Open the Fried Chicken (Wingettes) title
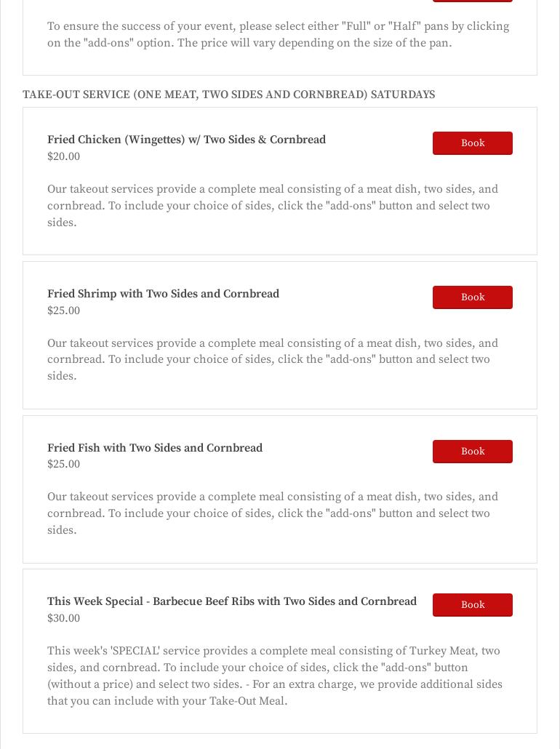 click(x=186, y=140)
